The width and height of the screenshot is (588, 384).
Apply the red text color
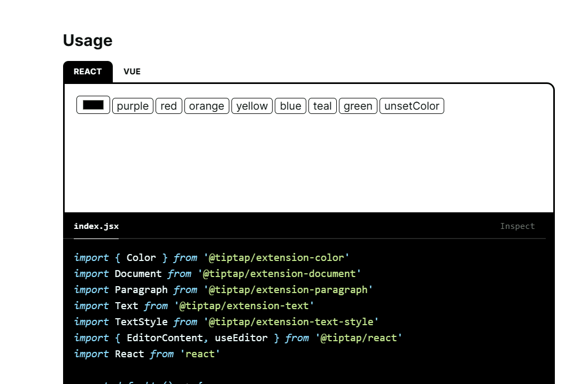pyautogui.click(x=168, y=106)
